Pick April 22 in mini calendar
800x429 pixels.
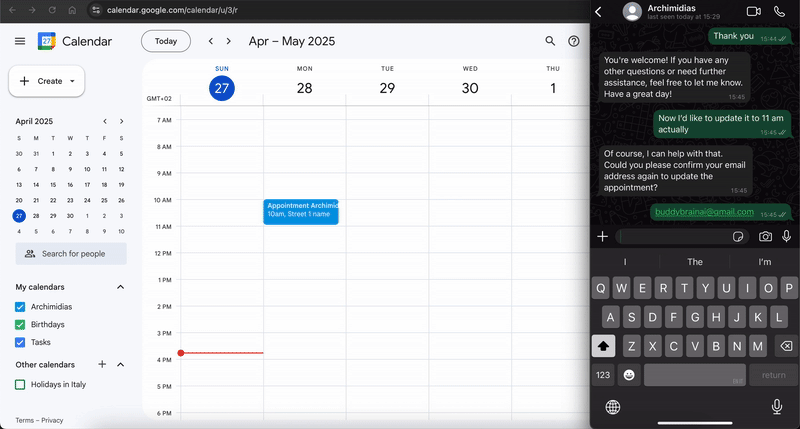coord(53,200)
